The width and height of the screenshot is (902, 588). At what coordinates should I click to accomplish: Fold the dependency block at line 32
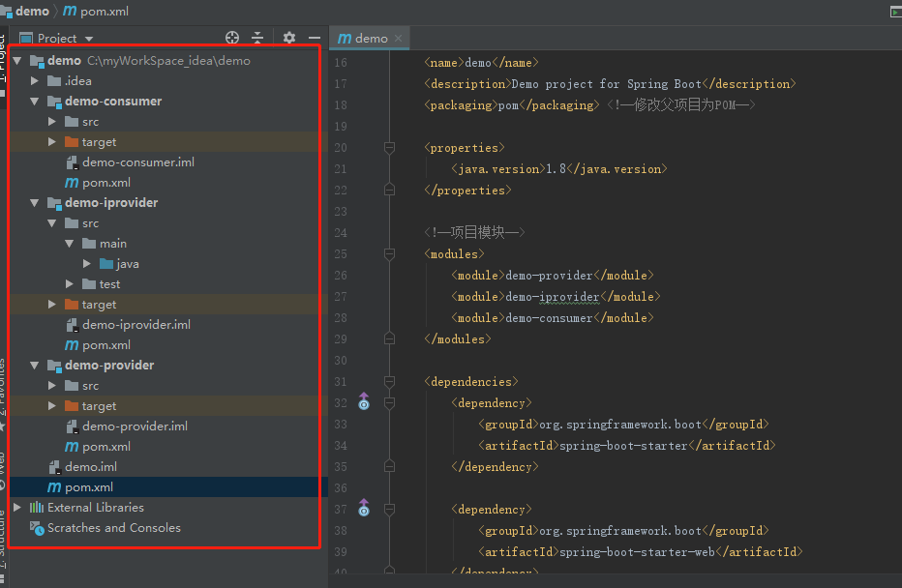coord(389,403)
